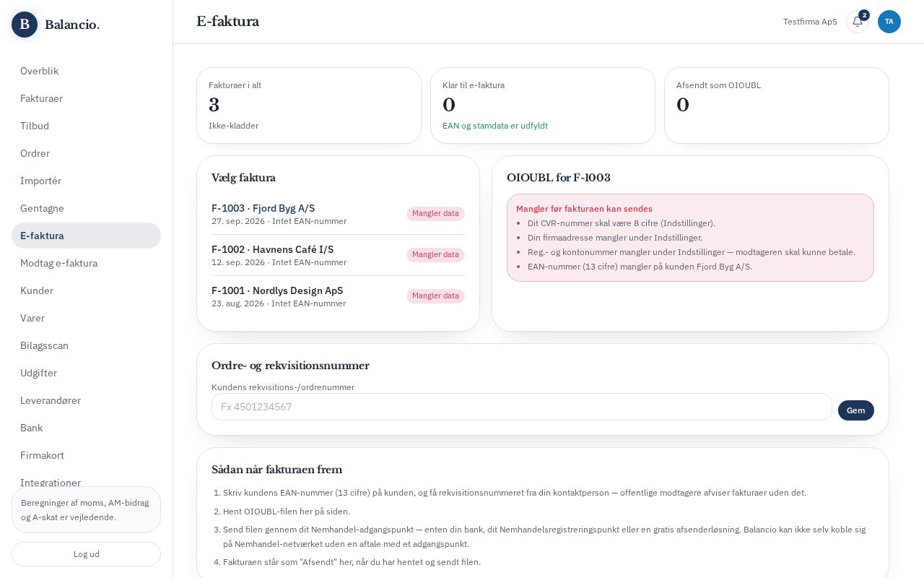
Task: Select invoice F-1002 · Havnens Café I/S
Action: pos(338,255)
